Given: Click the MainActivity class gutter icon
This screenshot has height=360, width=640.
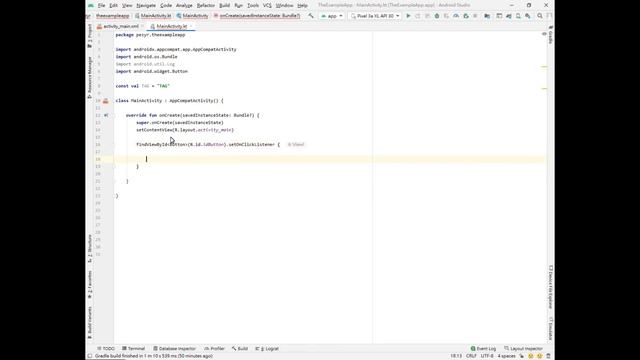Looking at the screenshot, I should click(106, 100).
